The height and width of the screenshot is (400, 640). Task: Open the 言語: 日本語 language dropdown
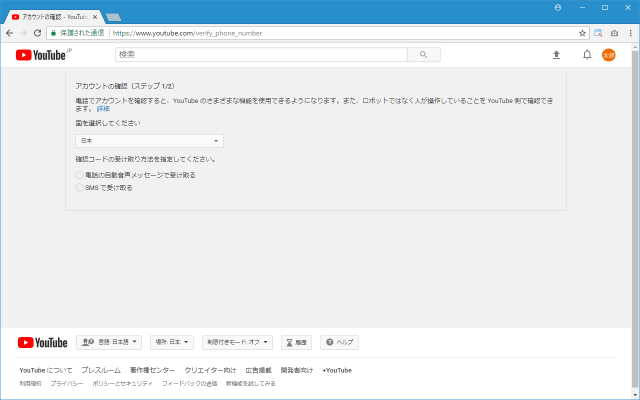(x=110, y=342)
